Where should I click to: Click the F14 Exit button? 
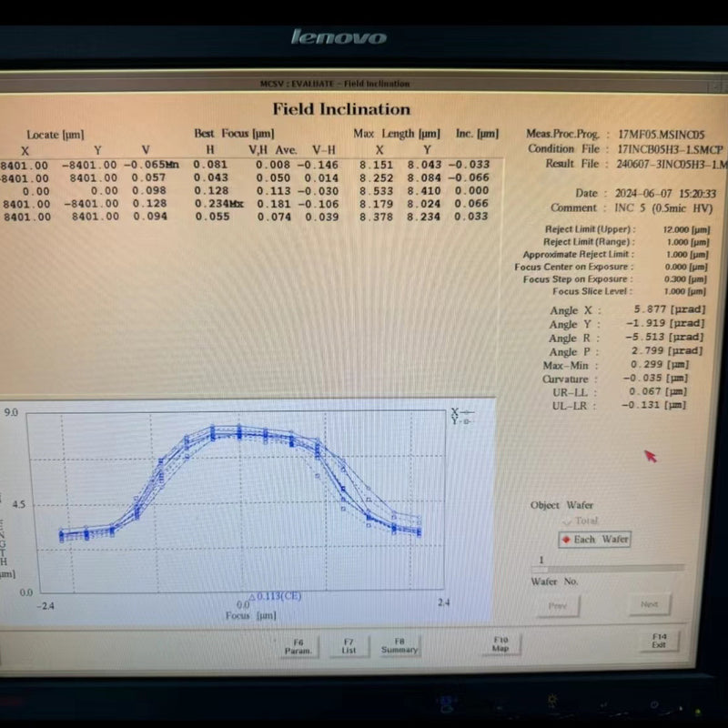point(659,641)
